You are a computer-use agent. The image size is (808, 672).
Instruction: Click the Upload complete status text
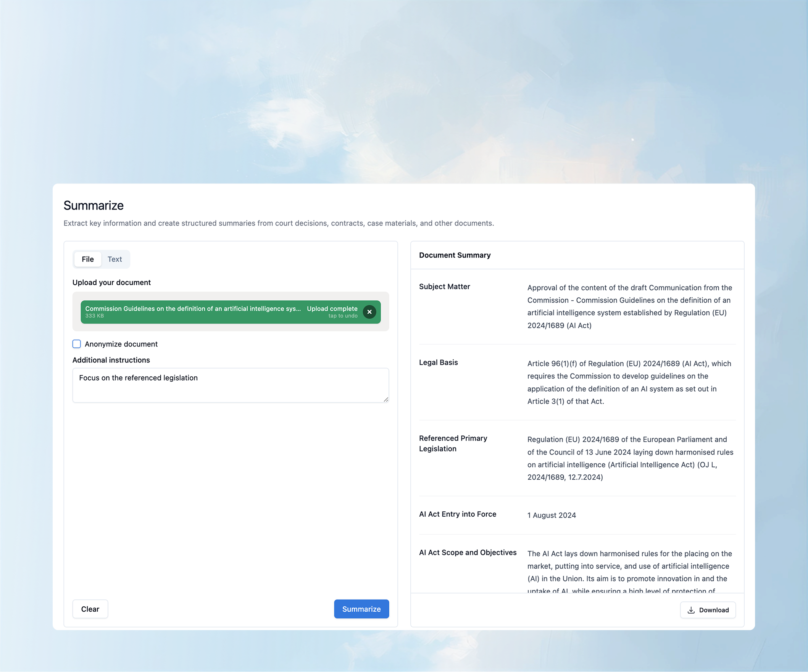[x=332, y=308]
